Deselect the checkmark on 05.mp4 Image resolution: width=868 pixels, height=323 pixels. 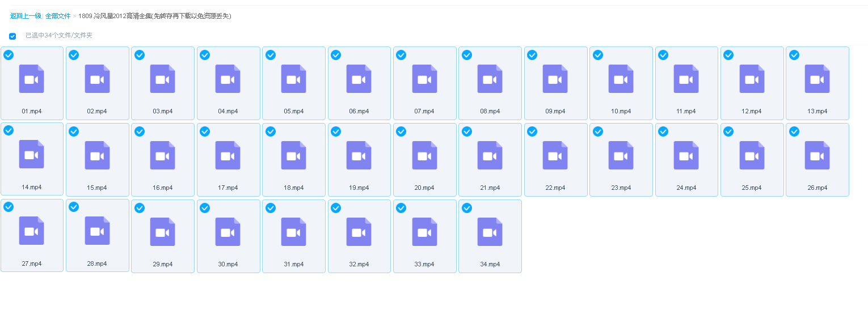(271, 55)
